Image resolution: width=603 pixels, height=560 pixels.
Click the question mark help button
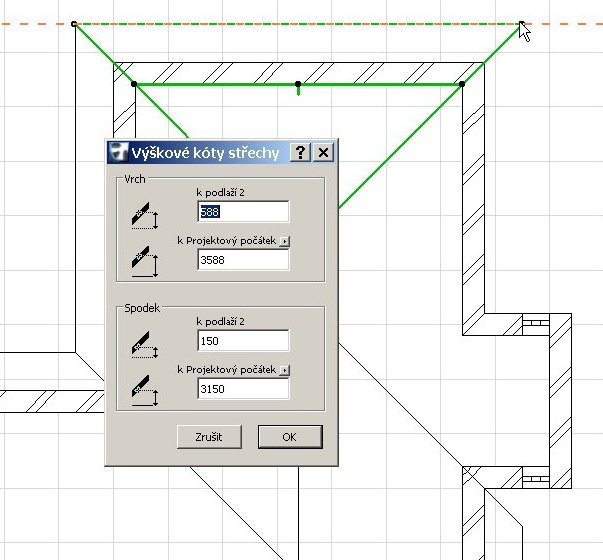300,153
